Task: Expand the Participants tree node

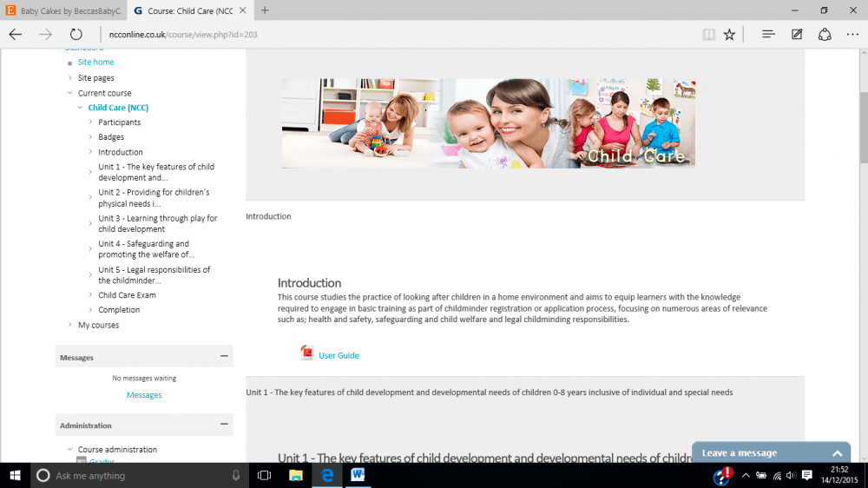Action: [x=90, y=122]
